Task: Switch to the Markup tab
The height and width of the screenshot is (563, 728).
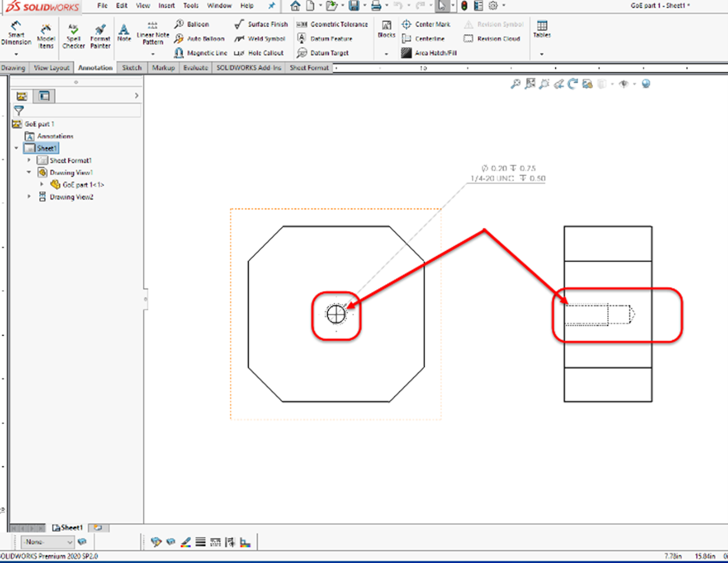Action: pyautogui.click(x=163, y=67)
